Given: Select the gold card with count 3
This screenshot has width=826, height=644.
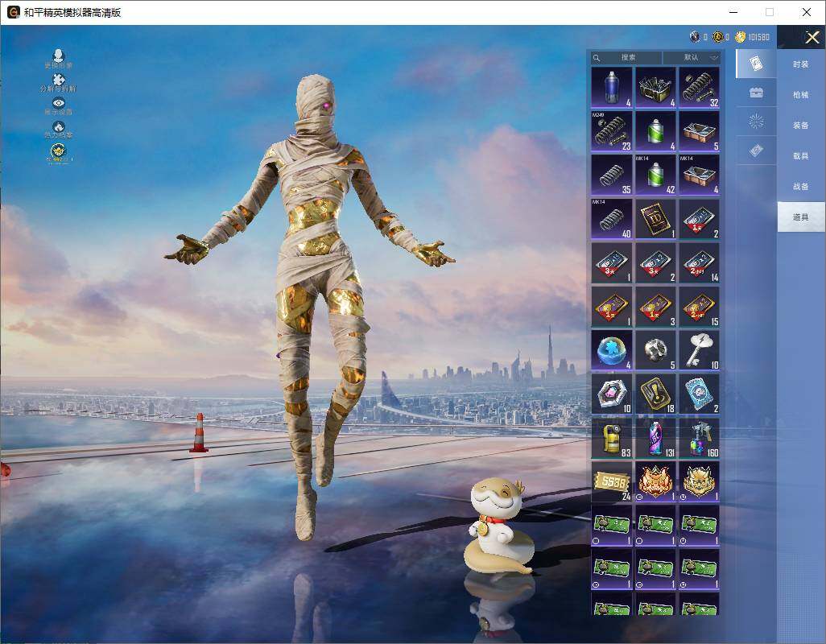Looking at the screenshot, I should click(x=655, y=307).
